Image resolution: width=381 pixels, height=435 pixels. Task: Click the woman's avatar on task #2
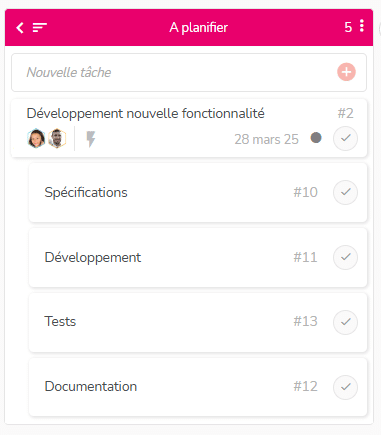click(36, 138)
